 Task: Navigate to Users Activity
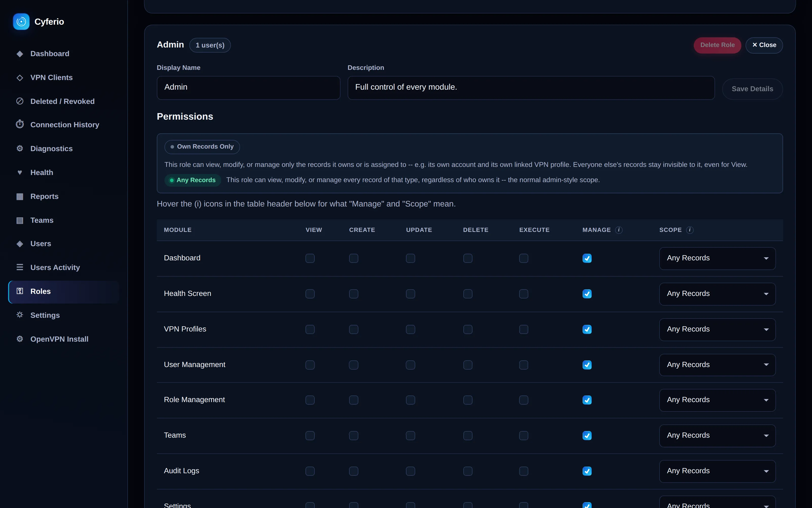pos(64,267)
